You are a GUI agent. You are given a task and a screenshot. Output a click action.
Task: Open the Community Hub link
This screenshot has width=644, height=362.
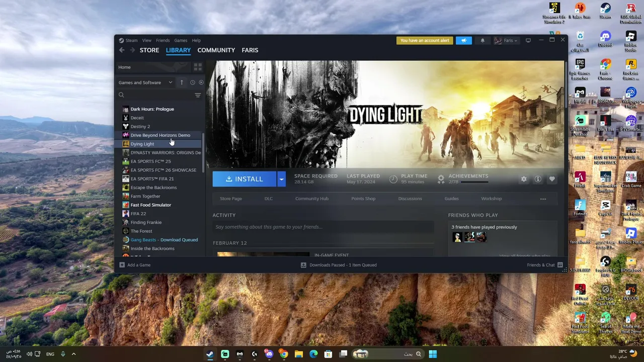(x=312, y=199)
